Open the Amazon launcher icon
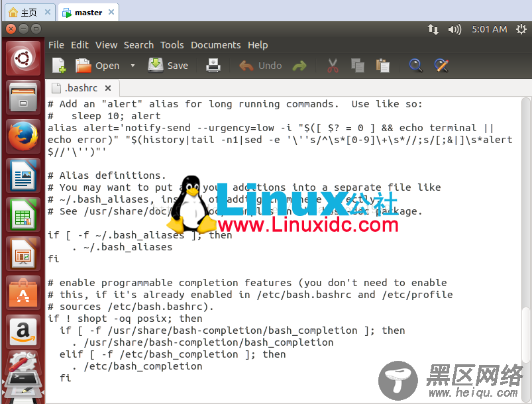This screenshot has height=404, width=532. tap(23, 332)
